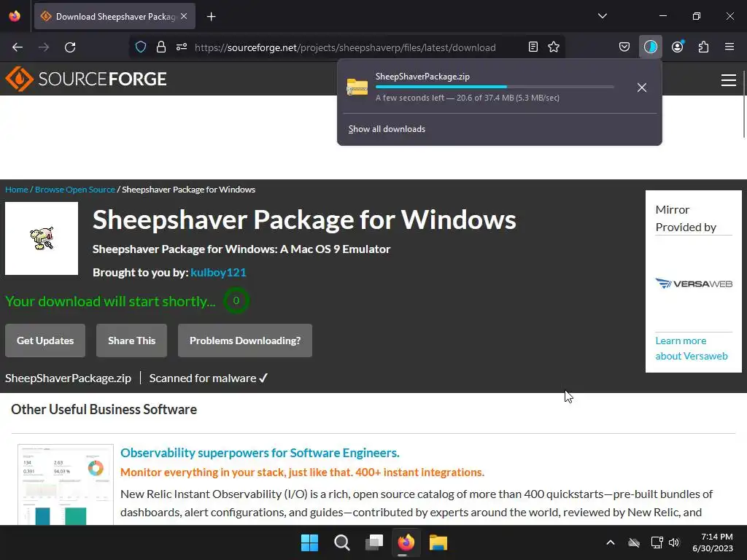Viewport: 747px width, 560px height.
Task: Click SheepShaverPackage.zip file icon in downloads panel
Action: click(357, 87)
